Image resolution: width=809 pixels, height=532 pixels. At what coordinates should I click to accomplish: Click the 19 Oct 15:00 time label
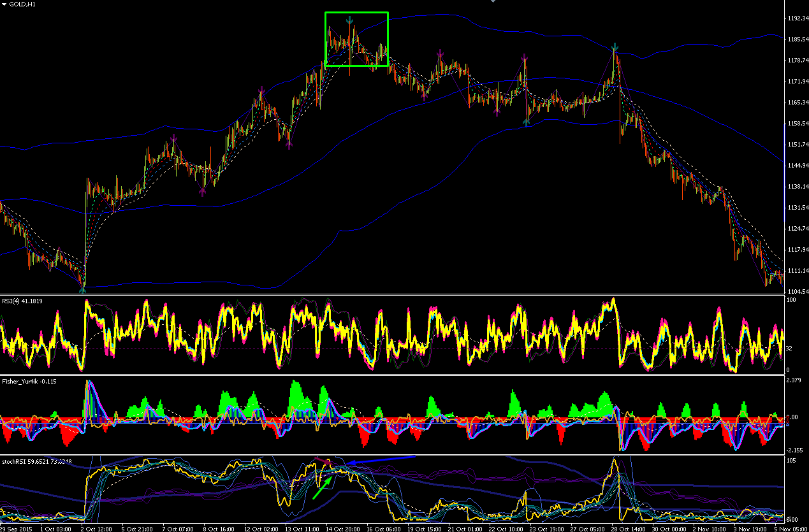(x=425, y=529)
